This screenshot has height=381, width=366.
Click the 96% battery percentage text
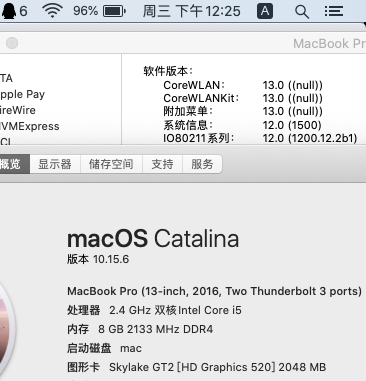[85, 11]
